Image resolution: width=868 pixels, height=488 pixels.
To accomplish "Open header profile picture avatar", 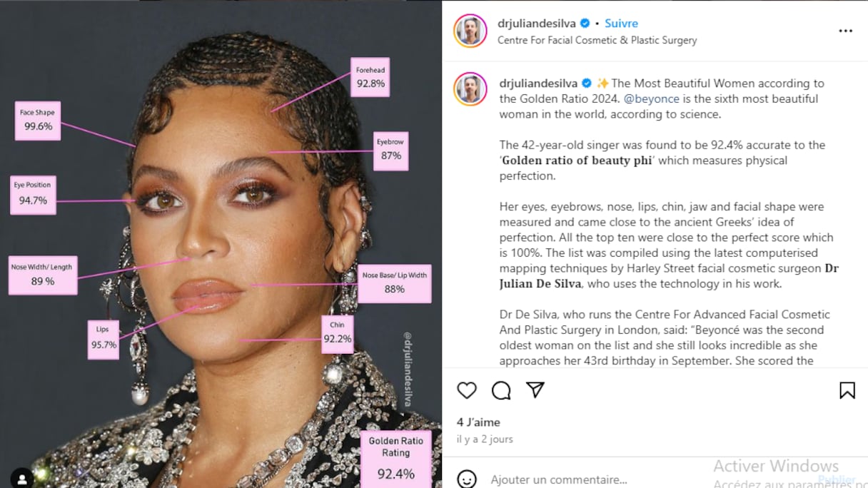I will (x=470, y=31).
